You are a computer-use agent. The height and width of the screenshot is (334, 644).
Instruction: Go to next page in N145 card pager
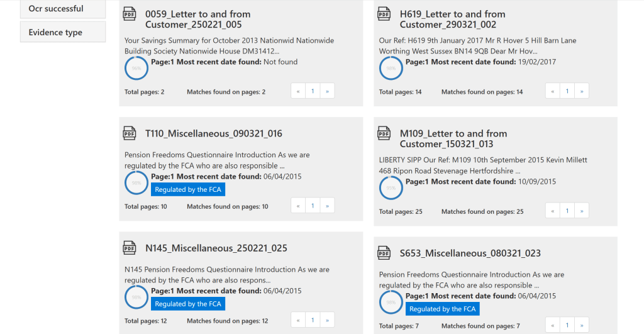tap(327, 320)
